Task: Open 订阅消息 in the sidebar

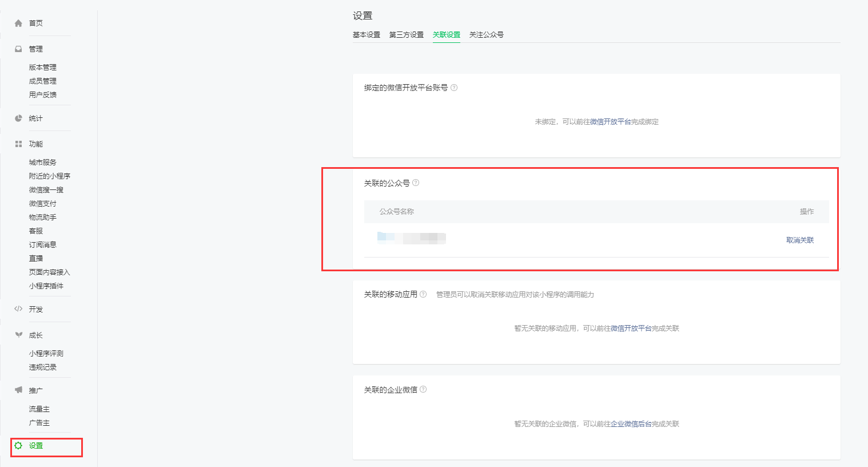Action: tap(43, 244)
